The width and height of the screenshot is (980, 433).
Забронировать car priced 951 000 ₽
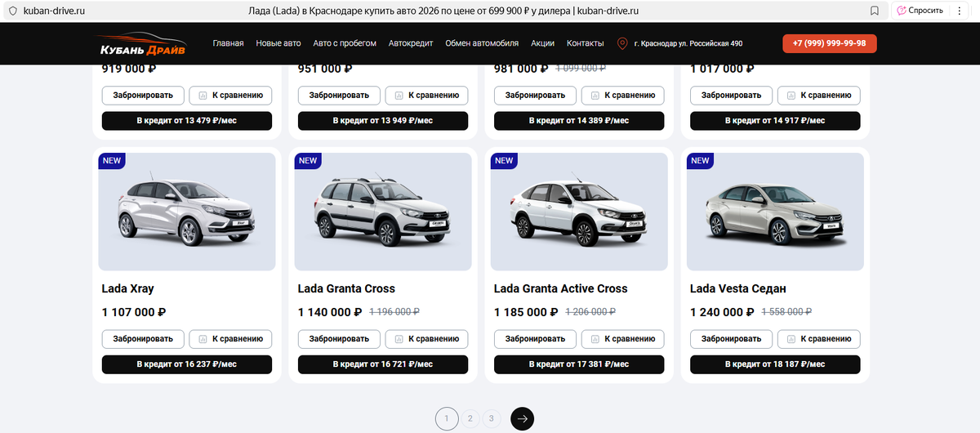tap(339, 95)
